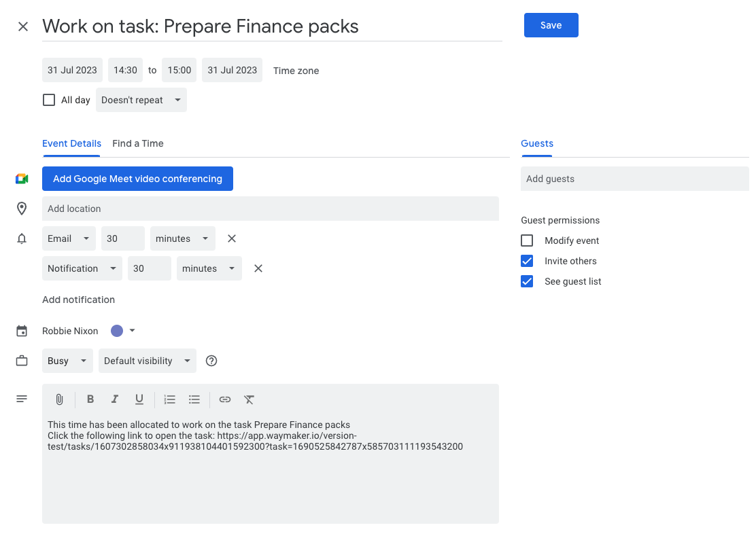The height and width of the screenshot is (555, 756).
Task: Toggle the All day checkbox
Action: (x=49, y=100)
